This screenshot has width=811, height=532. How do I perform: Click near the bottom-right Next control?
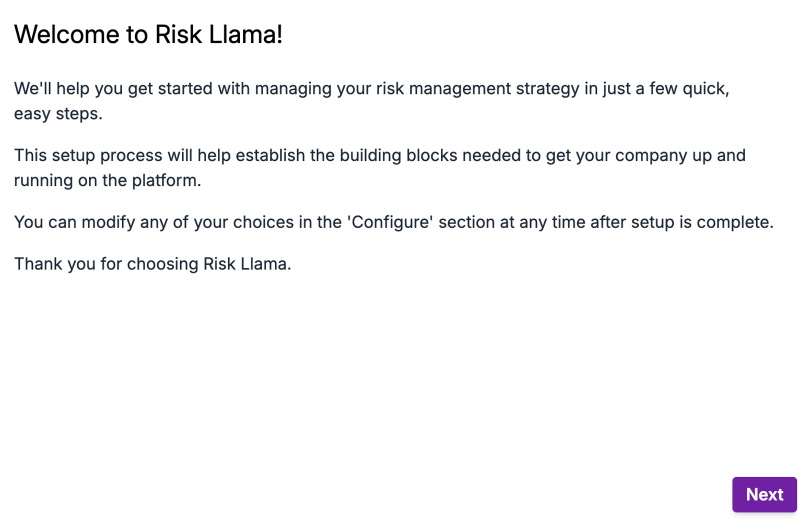point(764,494)
